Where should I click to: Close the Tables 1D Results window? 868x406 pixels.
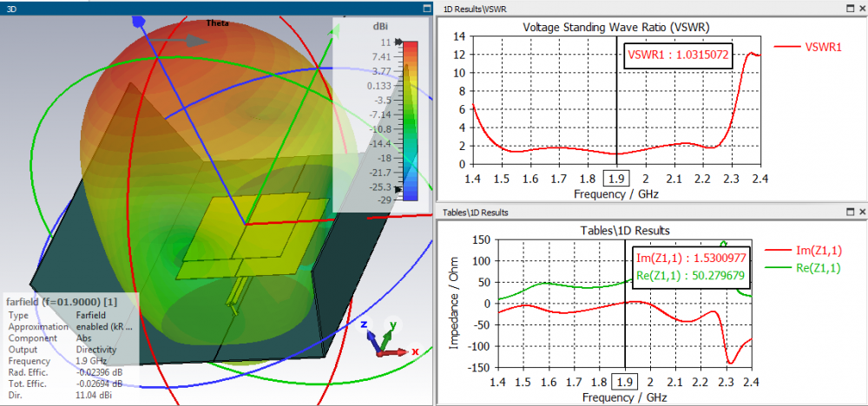[x=862, y=212]
